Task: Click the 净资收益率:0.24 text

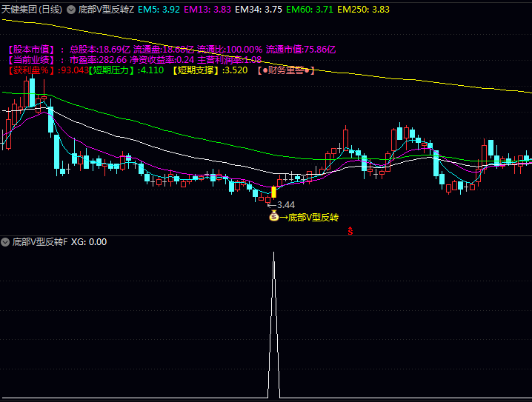Action: click(x=162, y=60)
